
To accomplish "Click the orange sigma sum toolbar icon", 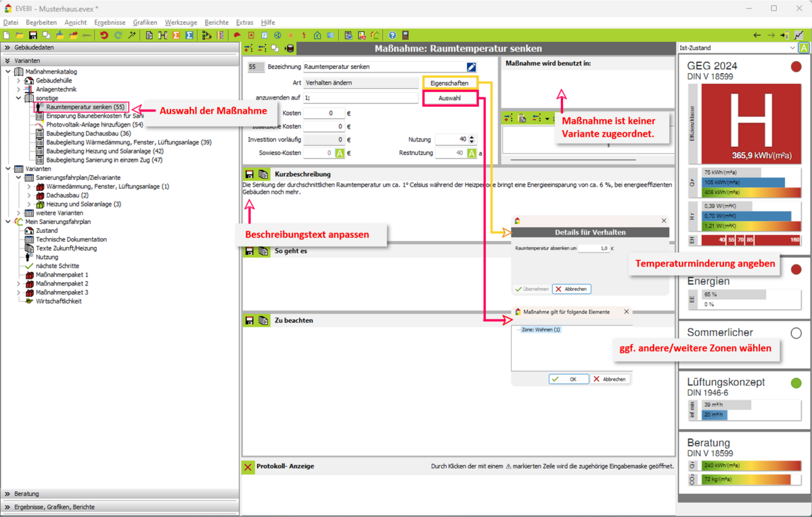I will tap(177, 35).
